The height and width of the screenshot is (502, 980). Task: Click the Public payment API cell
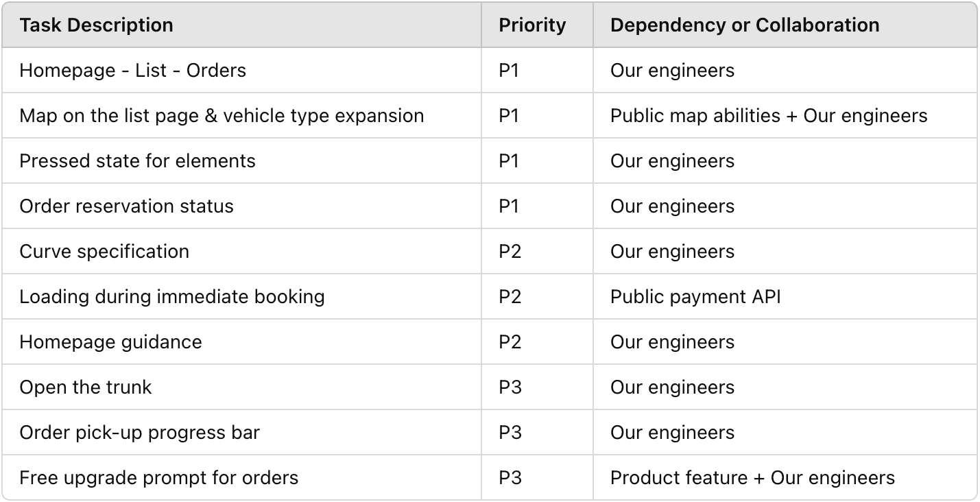(785, 296)
